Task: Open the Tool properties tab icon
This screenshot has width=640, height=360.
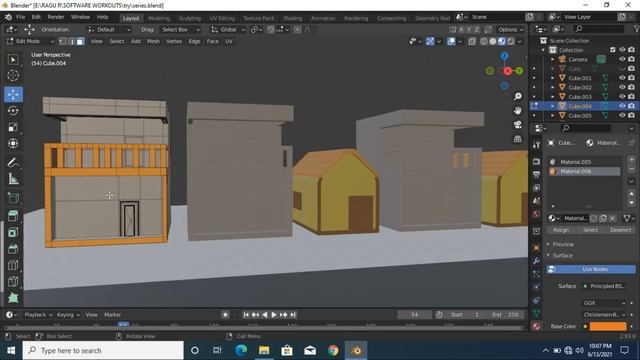Action: tap(536, 144)
